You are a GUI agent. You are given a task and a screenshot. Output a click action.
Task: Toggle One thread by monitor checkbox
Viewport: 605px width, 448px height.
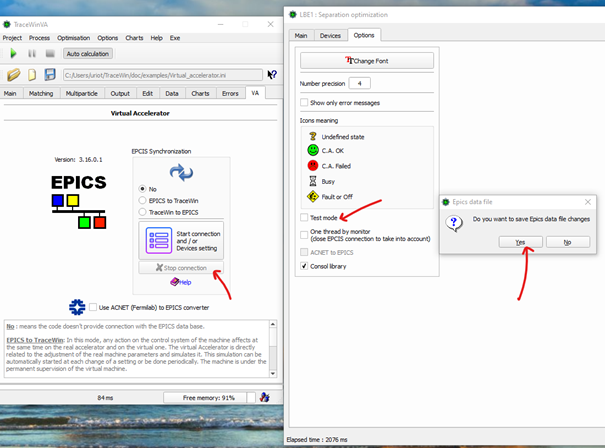pyautogui.click(x=304, y=235)
